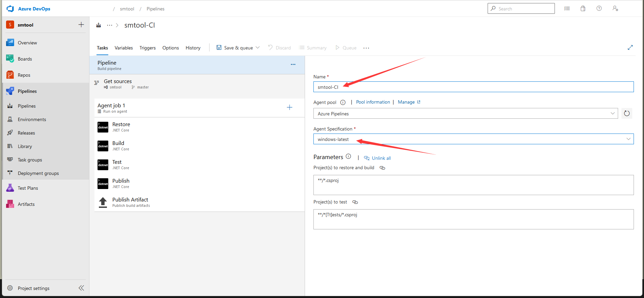Open Releases in the sidebar

26,133
